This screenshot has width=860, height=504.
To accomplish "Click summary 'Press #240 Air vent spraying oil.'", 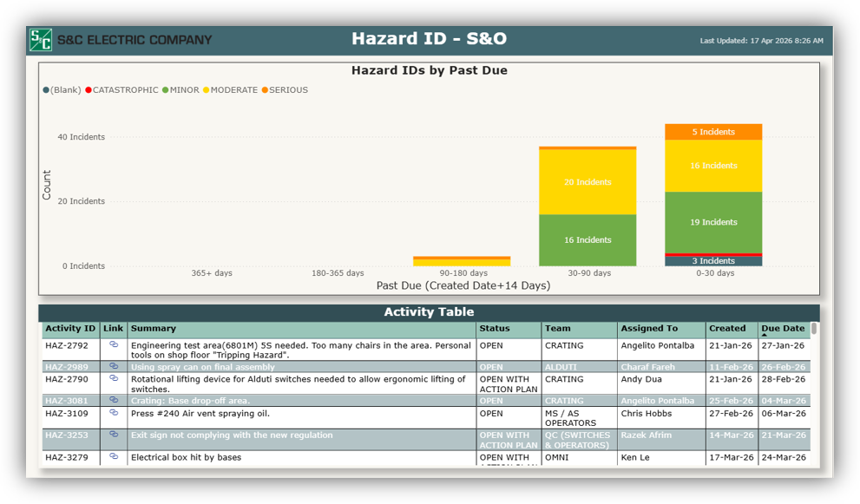I will (x=200, y=414).
